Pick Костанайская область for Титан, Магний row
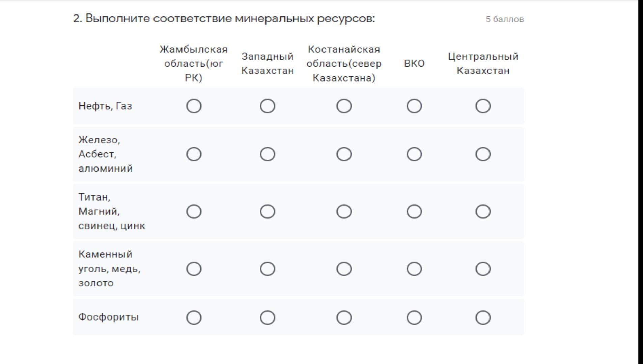 point(344,212)
